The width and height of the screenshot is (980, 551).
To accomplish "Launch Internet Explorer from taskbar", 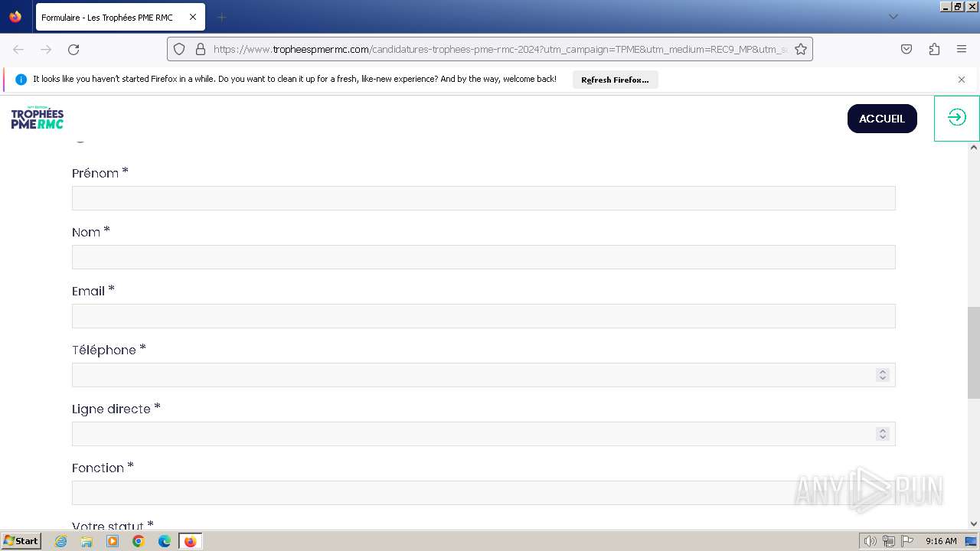I will [61, 541].
